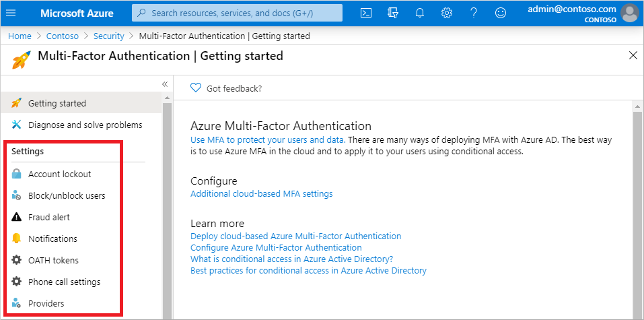Viewport: 644px width, 320px height.
Task: Open Security breadcrumb link
Action: tap(109, 36)
